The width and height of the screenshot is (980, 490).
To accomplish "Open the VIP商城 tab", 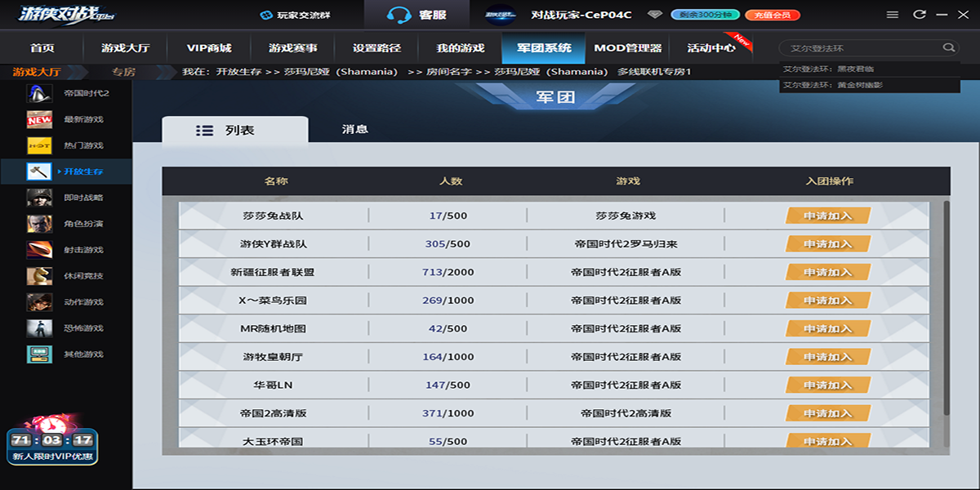I will pyautogui.click(x=209, y=48).
